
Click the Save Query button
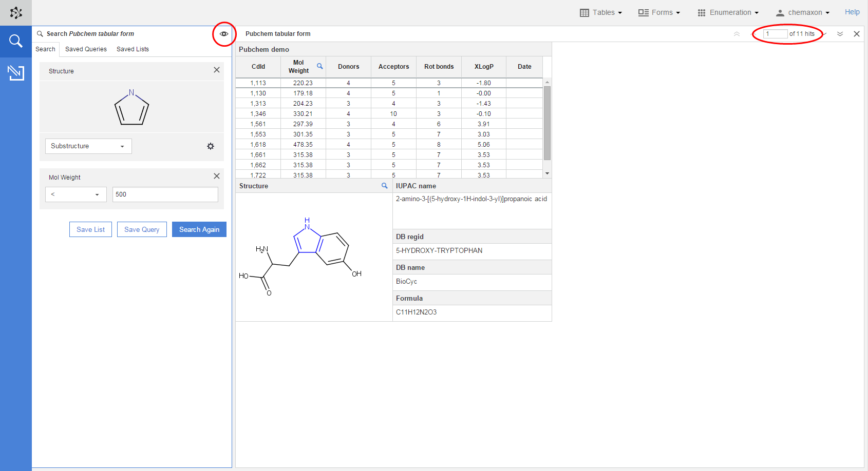point(142,229)
